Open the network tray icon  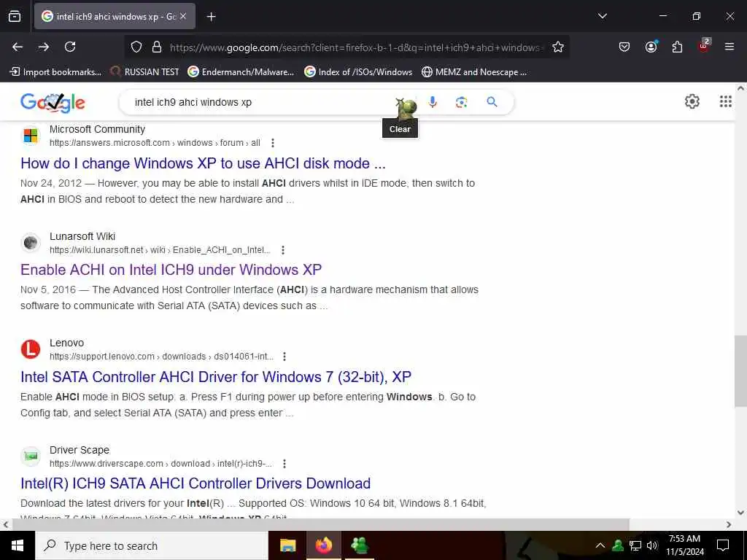coord(635,545)
